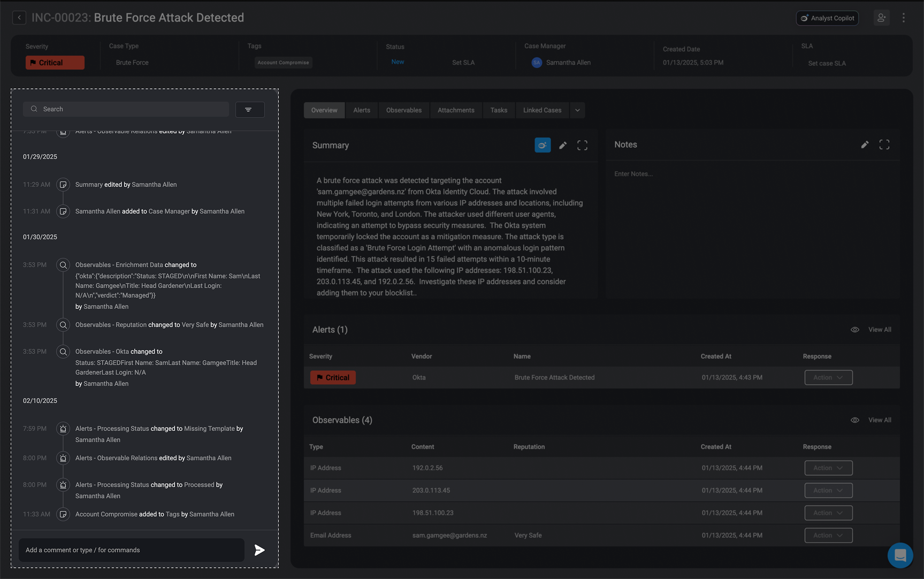Image resolution: width=924 pixels, height=579 pixels.
Task: Launch the Analyst Copilot button
Action: click(827, 18)
